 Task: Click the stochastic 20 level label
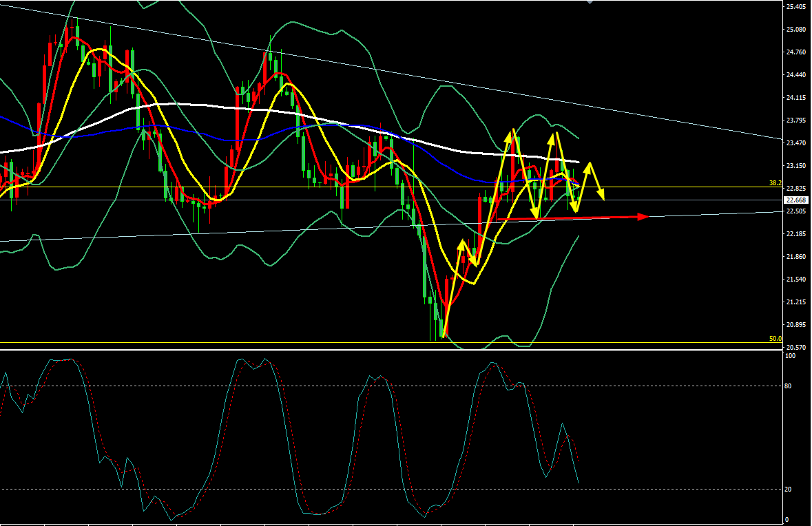pos(791,489)
